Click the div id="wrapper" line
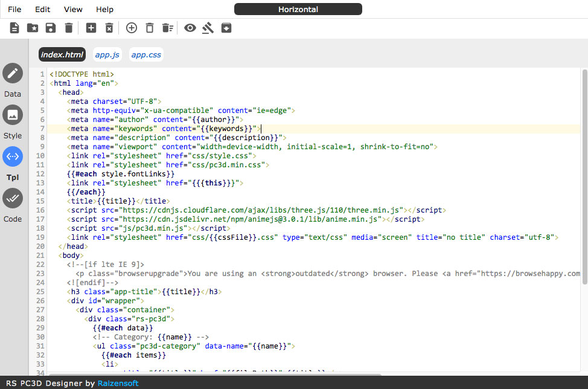588x389 pixels. pos(106,301)
